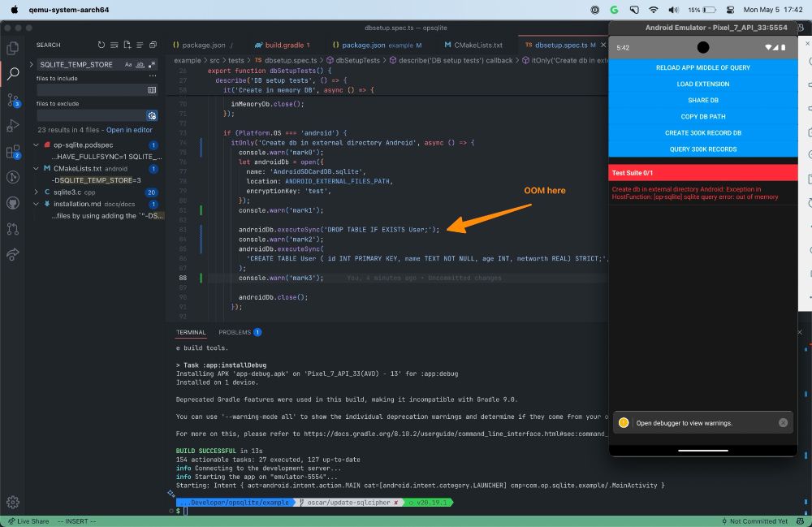This screenshot has width=812, height=527.
Task: Open the Run and Debug view
Action: click(12, 126)
